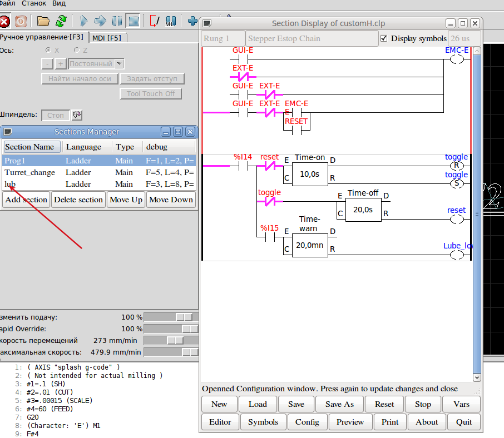The width and height of the screenshot is (504, 438).
Task: Select the Z axis radio button
Action: tap(77, 51)
